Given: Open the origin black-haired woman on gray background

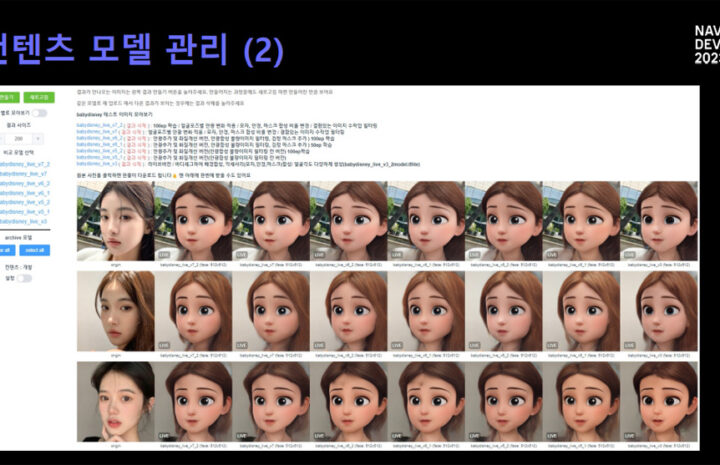Looking at the screenshot, I should [116, 402].
